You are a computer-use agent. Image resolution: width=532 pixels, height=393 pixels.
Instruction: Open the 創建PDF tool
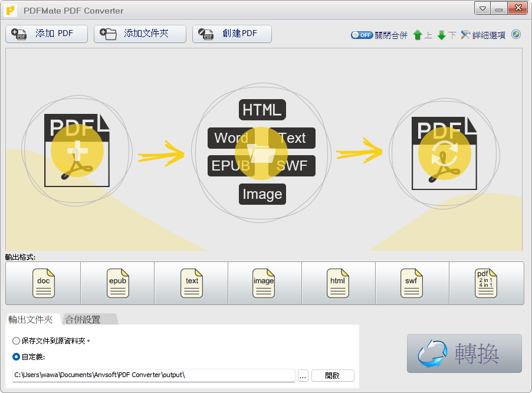click(x=232, y=34)
